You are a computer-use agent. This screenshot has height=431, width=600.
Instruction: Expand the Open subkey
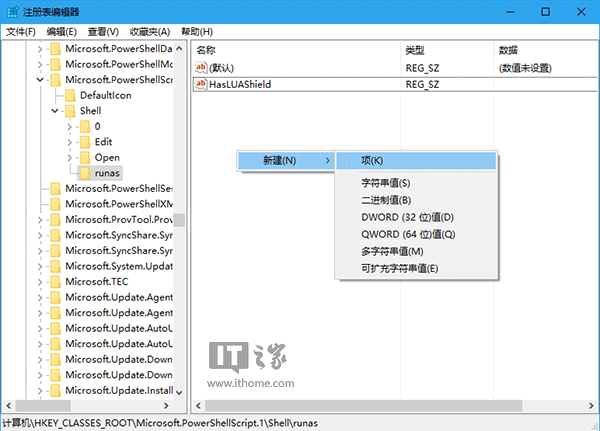tap(70, 157)
